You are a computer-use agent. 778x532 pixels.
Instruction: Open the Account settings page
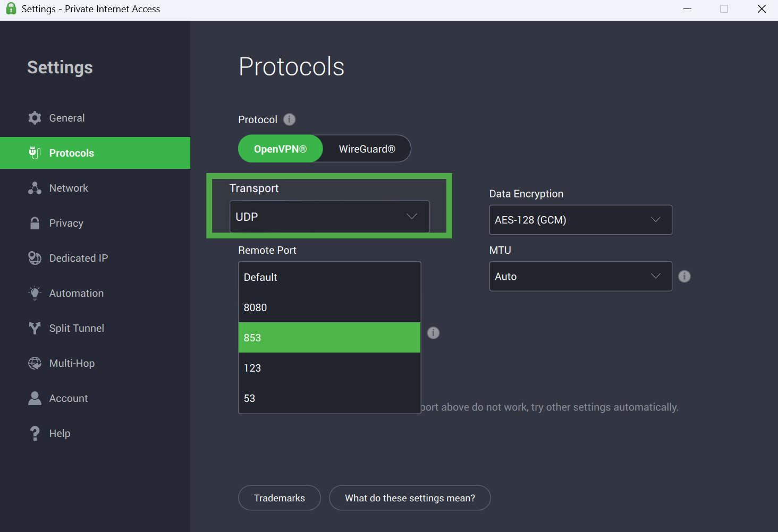[x=95, y=398]
